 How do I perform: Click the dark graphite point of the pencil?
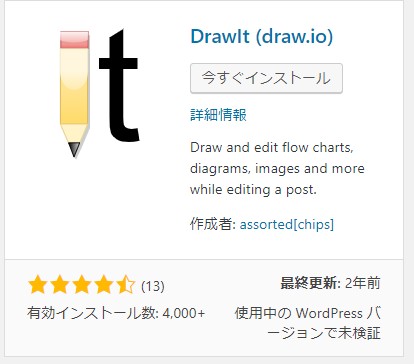pyautogui.click(x=74, y=149)
